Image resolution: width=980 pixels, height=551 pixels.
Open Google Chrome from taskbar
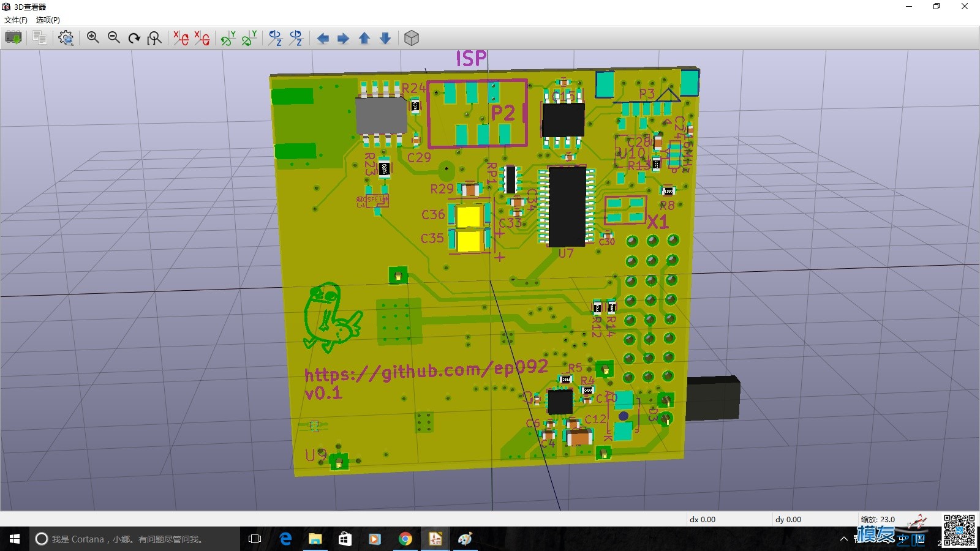(x=405, y=539)
